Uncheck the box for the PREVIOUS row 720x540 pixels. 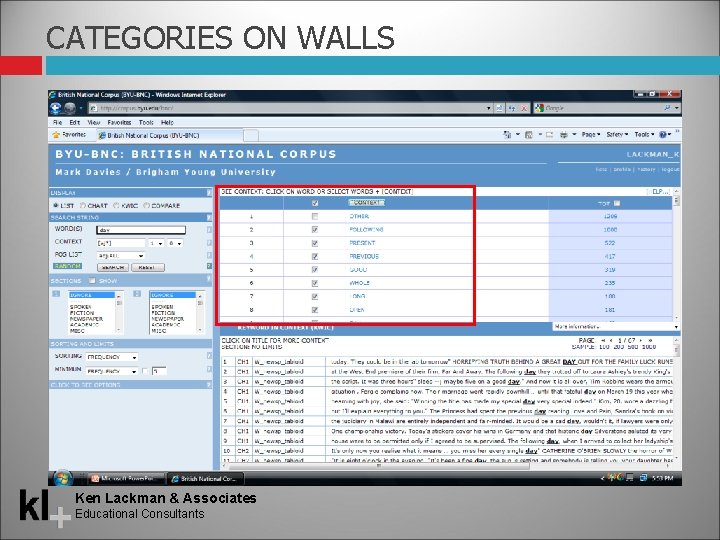[x=315, y=256]
